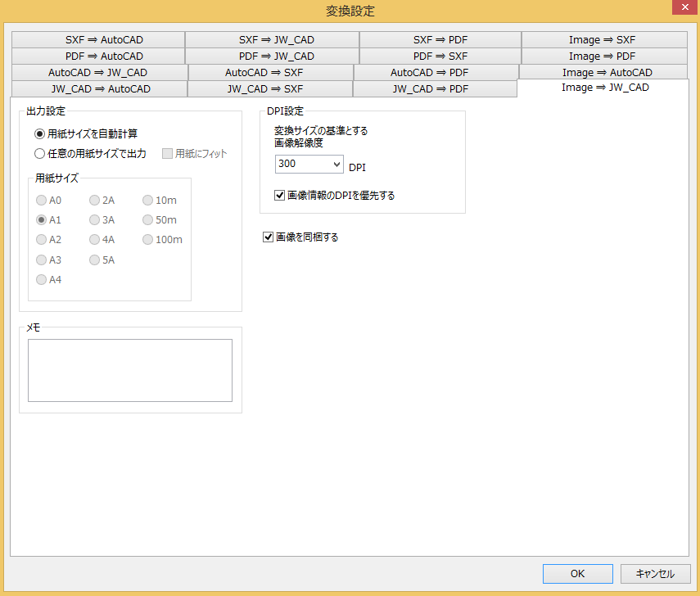Screen dimensions: 700x596
Task: Choose A2 paper size
Action: click(x=48, y=240)
